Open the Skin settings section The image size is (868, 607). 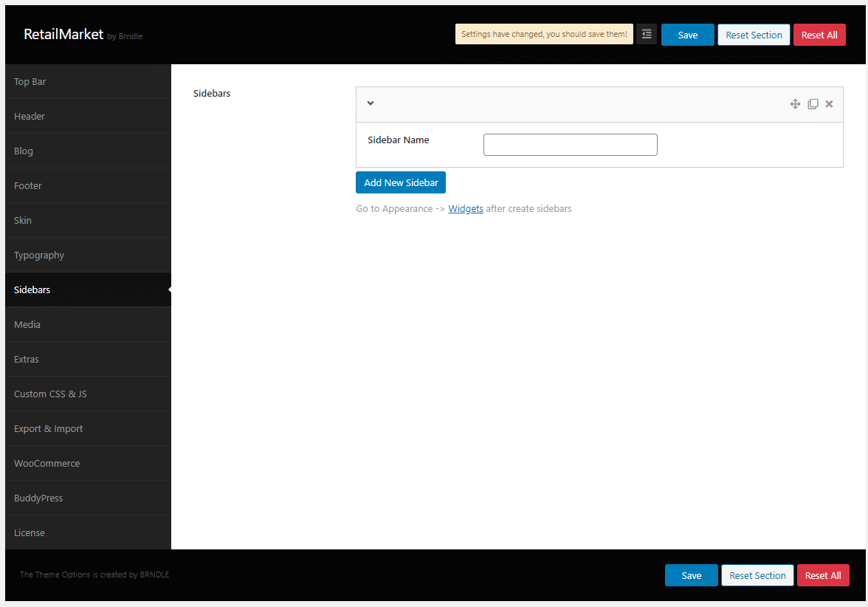(88, 220)
